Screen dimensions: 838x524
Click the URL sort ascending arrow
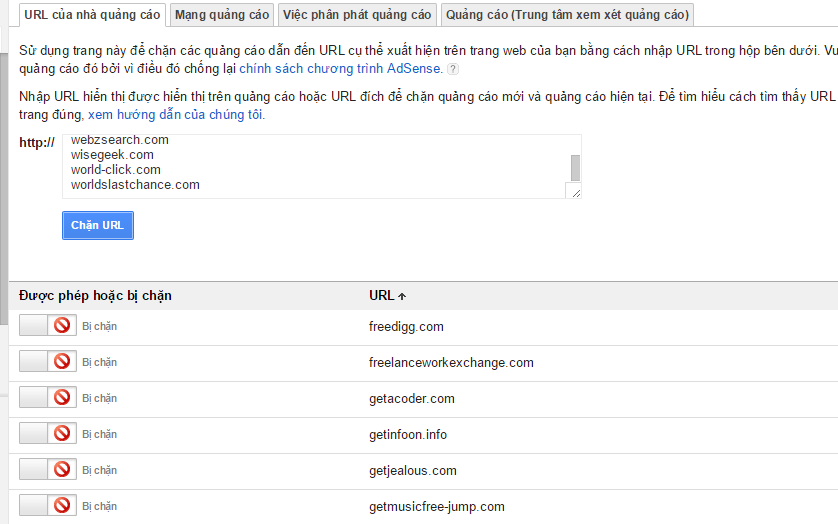[x=402, y=296]
